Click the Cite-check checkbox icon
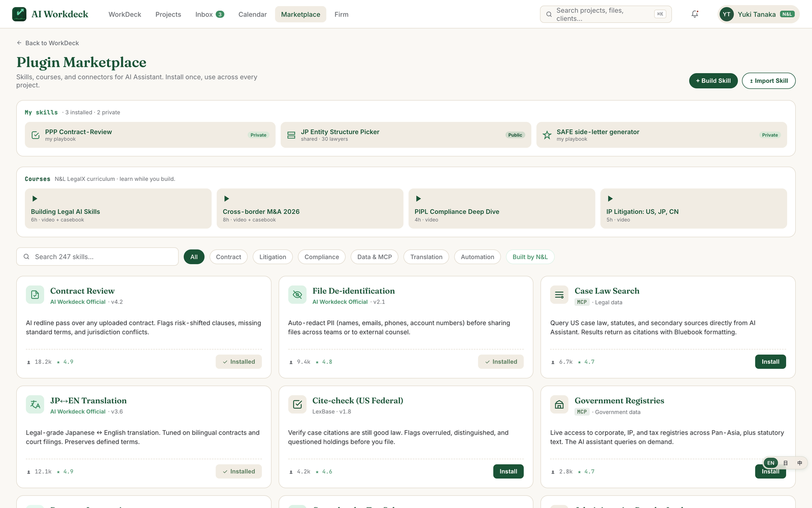The width and height of the screenshot is (812, 508). click(297, 404)
